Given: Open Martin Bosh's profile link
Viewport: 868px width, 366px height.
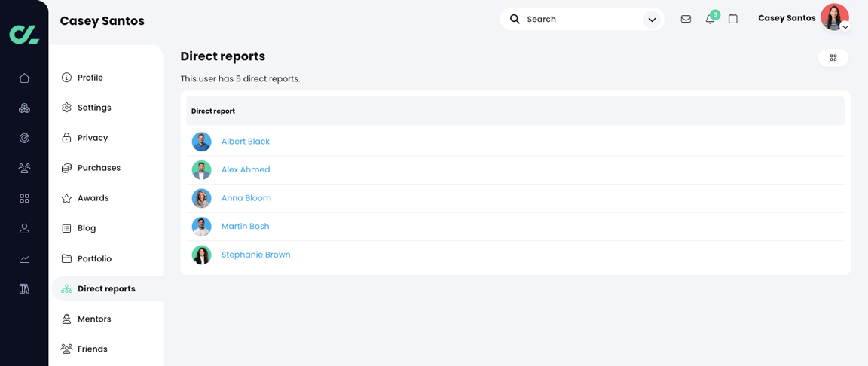Looking at the screenshot, I should point(245,226).
